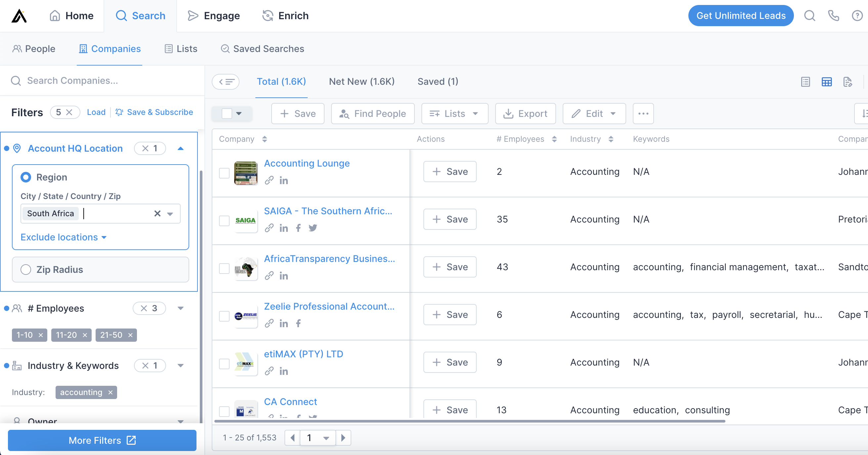
Task: Open etiMAX website link icon
Action: click(269, 371)
